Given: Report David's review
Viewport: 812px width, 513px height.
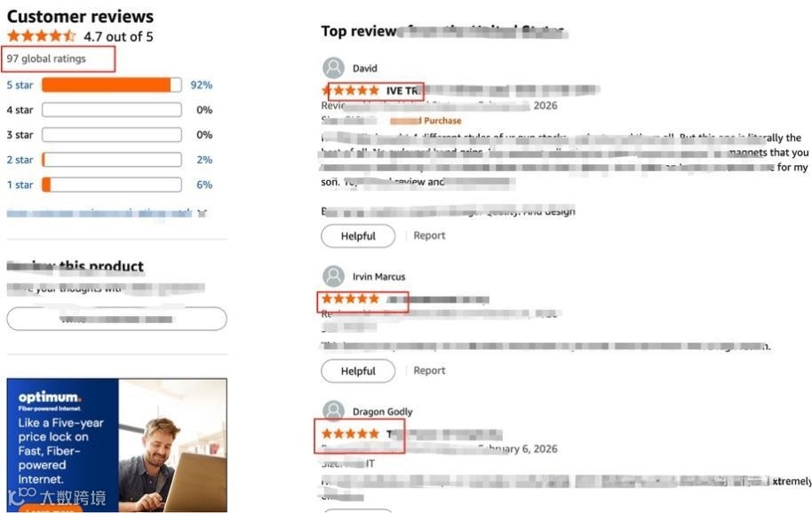Looking at the screenshot, I should (429, 235).
